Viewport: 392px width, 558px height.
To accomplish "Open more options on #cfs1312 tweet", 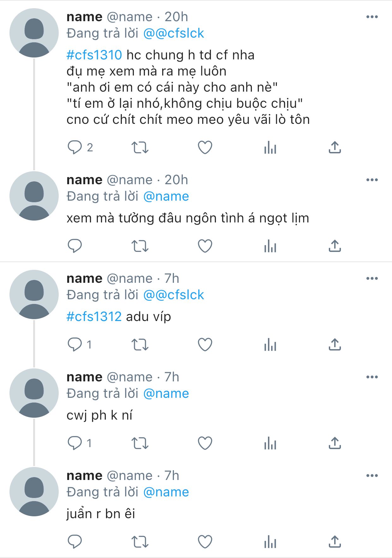I will tap(372, 279).
